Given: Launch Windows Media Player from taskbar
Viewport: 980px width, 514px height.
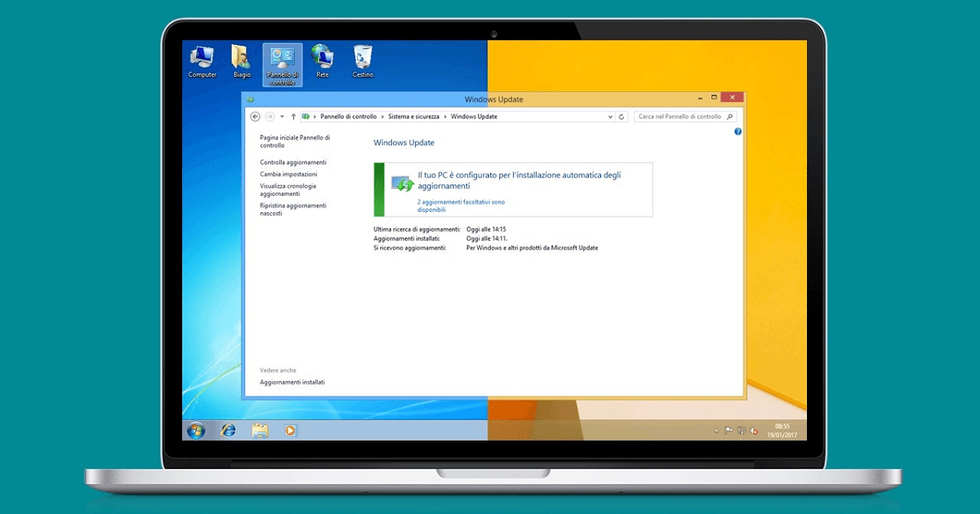Looking at the screenshot, I should [291, 430].
